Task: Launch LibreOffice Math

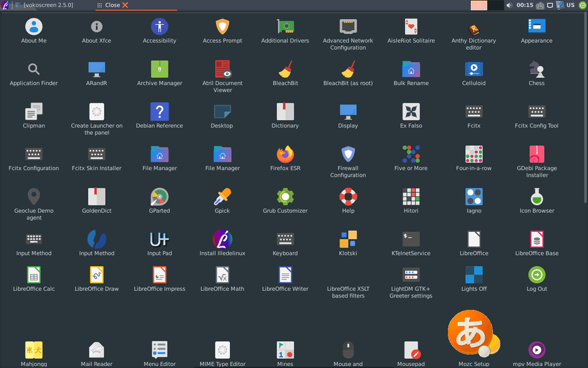Action: click(222, 278)
